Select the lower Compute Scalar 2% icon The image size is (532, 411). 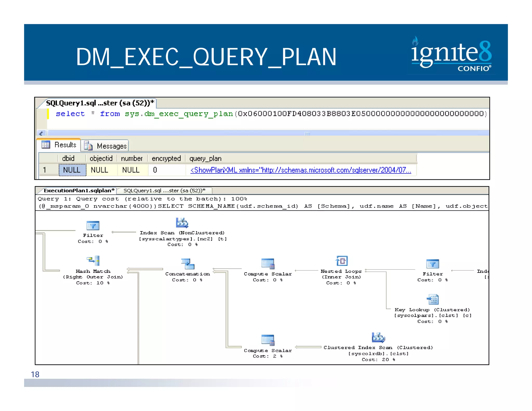(x=268, y=340)
